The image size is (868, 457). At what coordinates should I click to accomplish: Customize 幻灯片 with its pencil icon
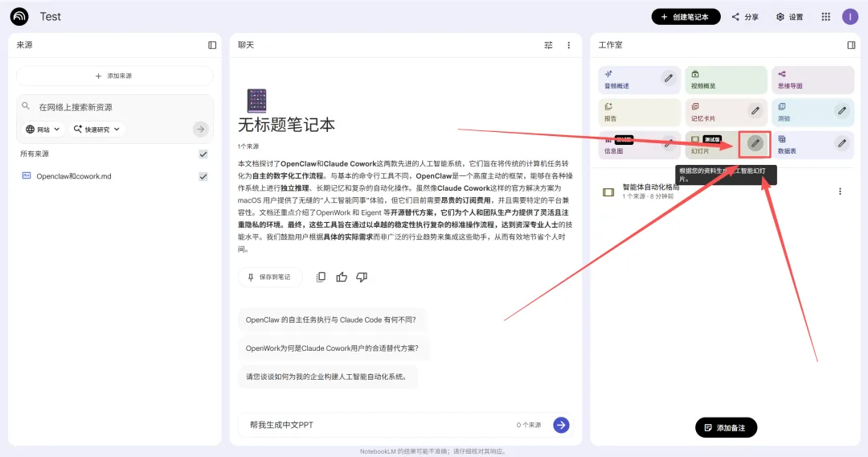(755, 143)
